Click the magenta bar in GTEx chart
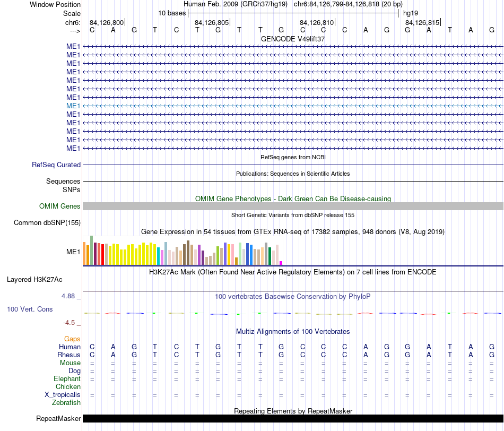The width and height of the screenshot is (504, 431). [281, 263]
